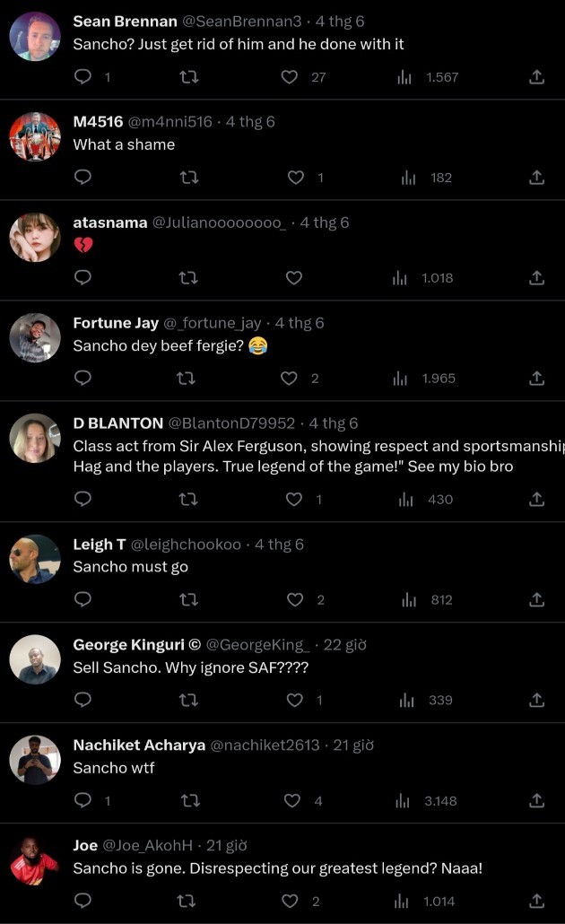Share M4516's tweet
The image size is (565, 924).
(x=536, y=178)
